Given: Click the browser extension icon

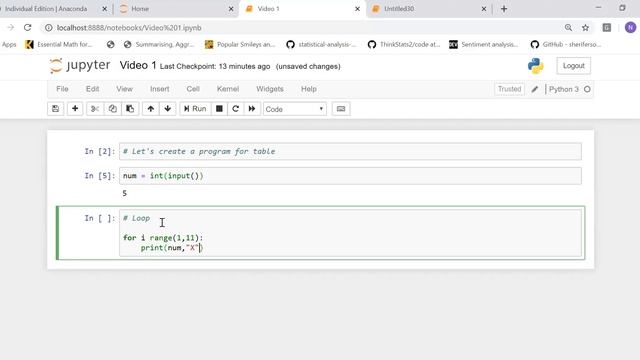Looking at the screenshot, I should click(607, 28).
